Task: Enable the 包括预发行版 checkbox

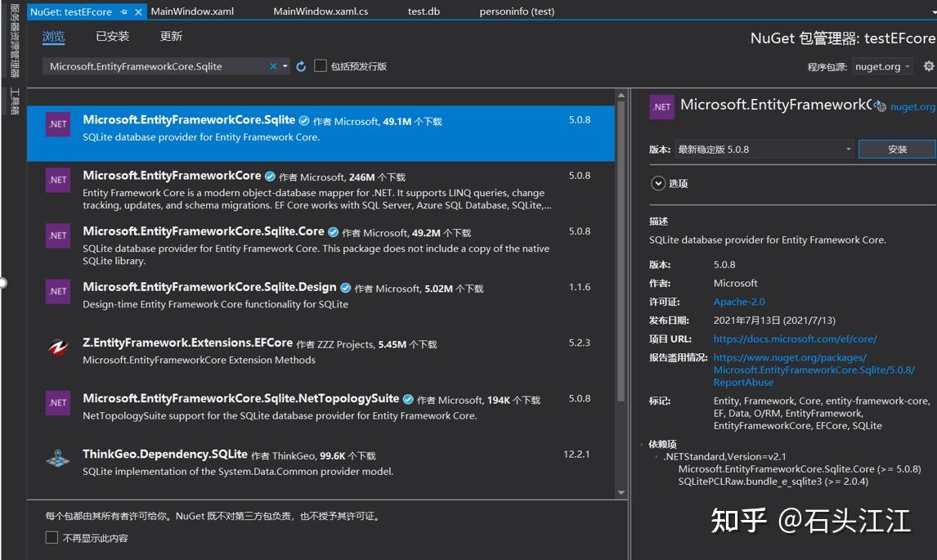Action: [320, 65]
